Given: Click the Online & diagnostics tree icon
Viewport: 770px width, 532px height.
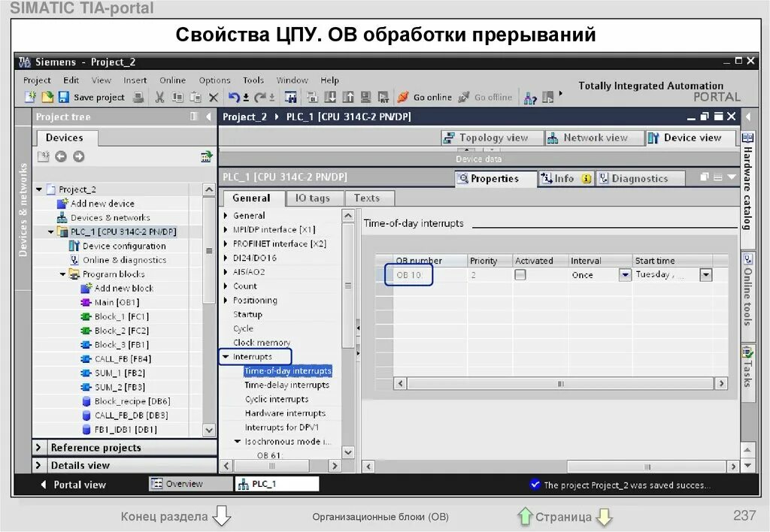Looking at the screenshot, I should point(74,260).
